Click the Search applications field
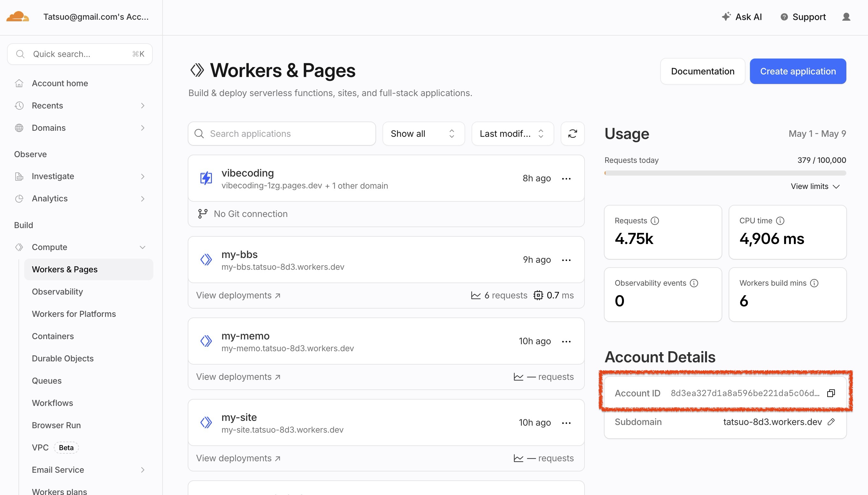This screenshot has height=495, width=868. (282, 134)
